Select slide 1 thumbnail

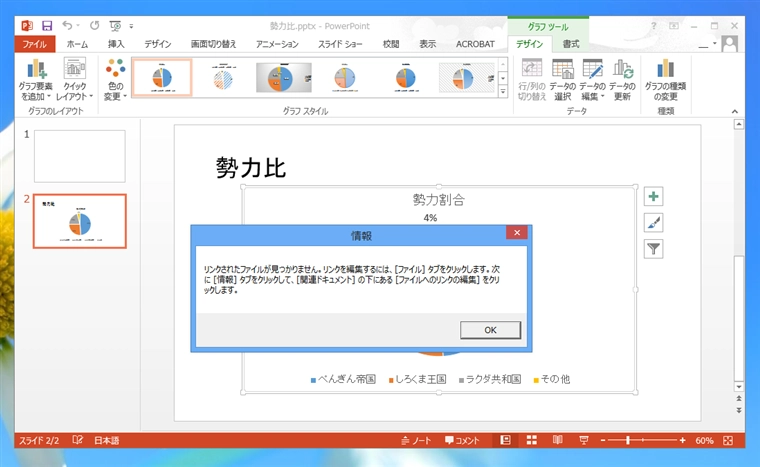coord(79,156)
